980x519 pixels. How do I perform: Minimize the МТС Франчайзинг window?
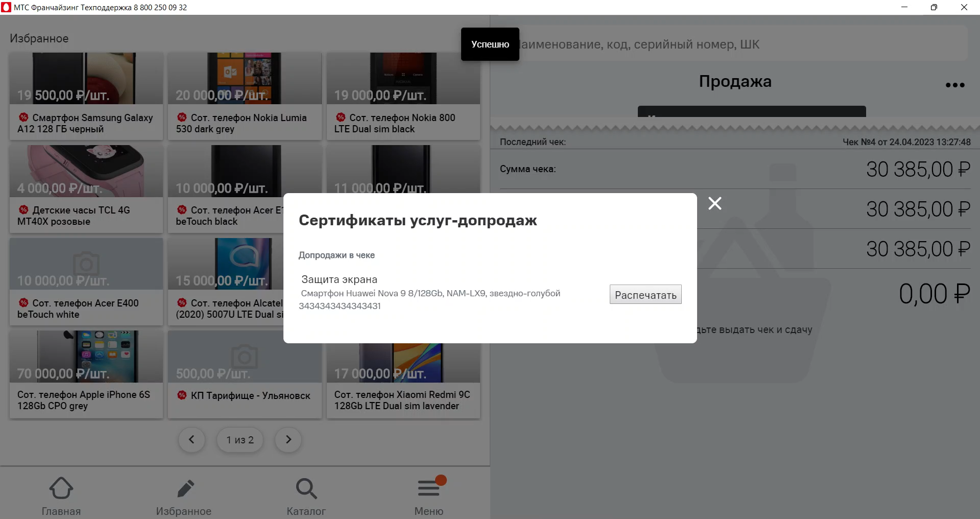[x=904, y=7]
